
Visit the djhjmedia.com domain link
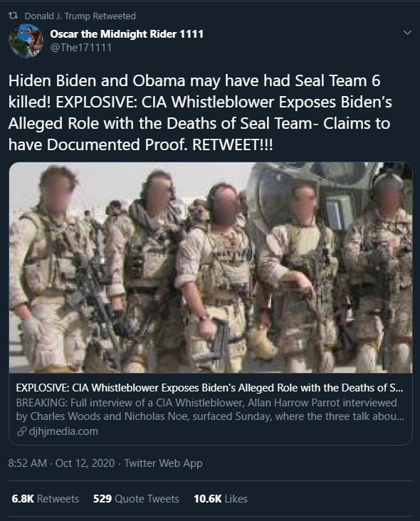pyautogui.click(x=63, y=431)
